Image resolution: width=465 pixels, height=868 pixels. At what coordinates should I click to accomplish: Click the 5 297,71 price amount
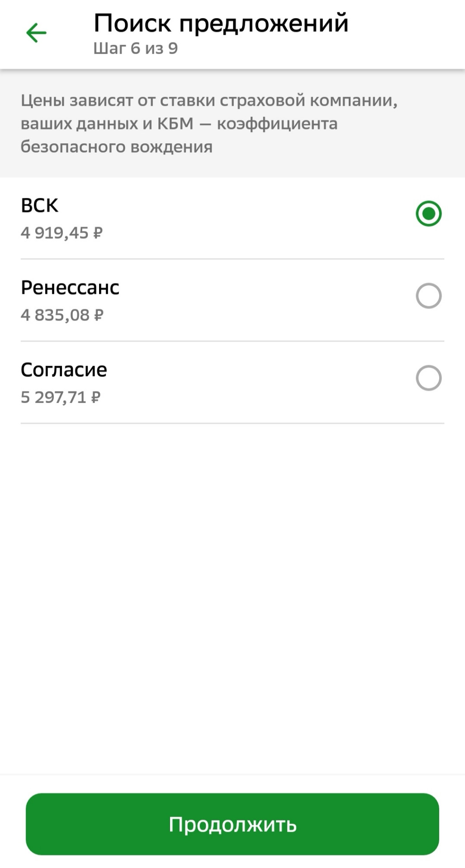pyautogui.click(x=53, y=397)
